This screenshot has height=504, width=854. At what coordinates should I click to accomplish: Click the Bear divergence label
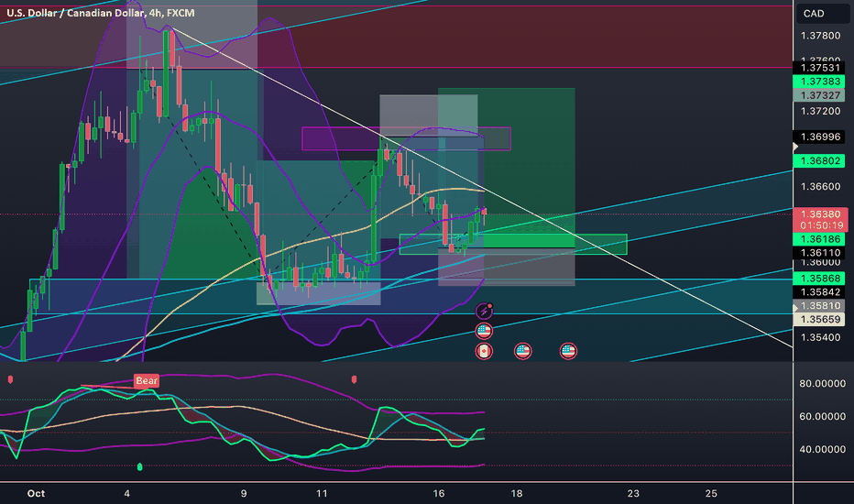[147, 381]
